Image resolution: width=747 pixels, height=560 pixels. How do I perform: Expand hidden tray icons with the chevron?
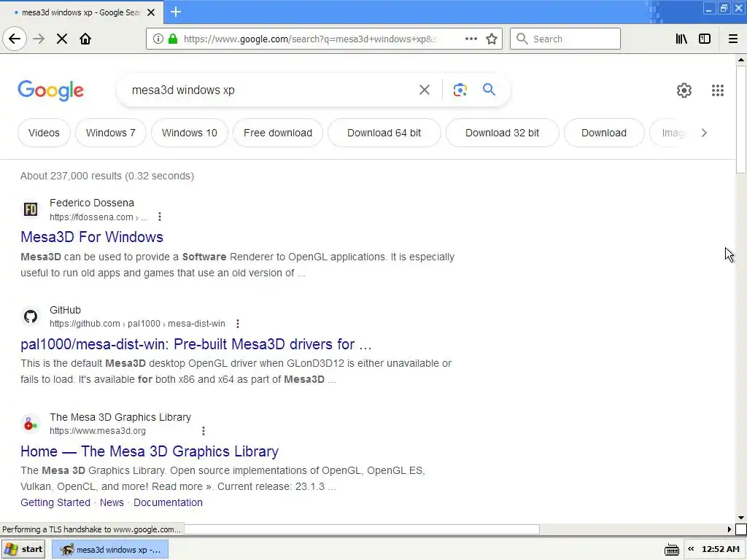[x=691, y=549]
